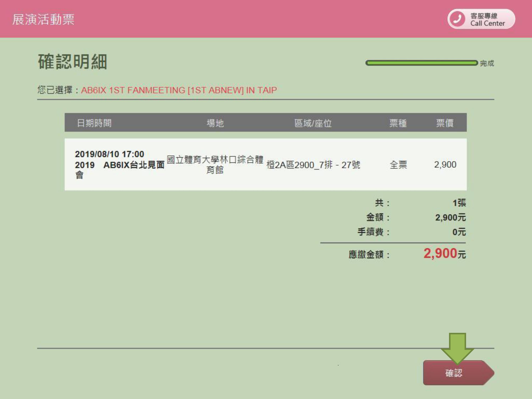Click the 全票 ticket type cell
The height and width of the screenshot is (399, 532).
(398, 165)
